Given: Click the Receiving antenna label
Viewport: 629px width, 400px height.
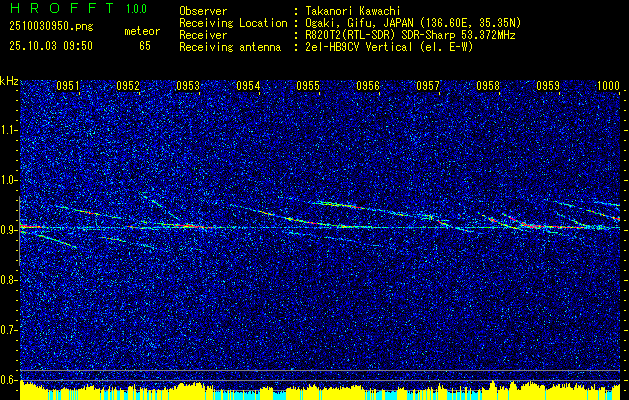Looking at the screenshot, I should (x=230, y=47).
